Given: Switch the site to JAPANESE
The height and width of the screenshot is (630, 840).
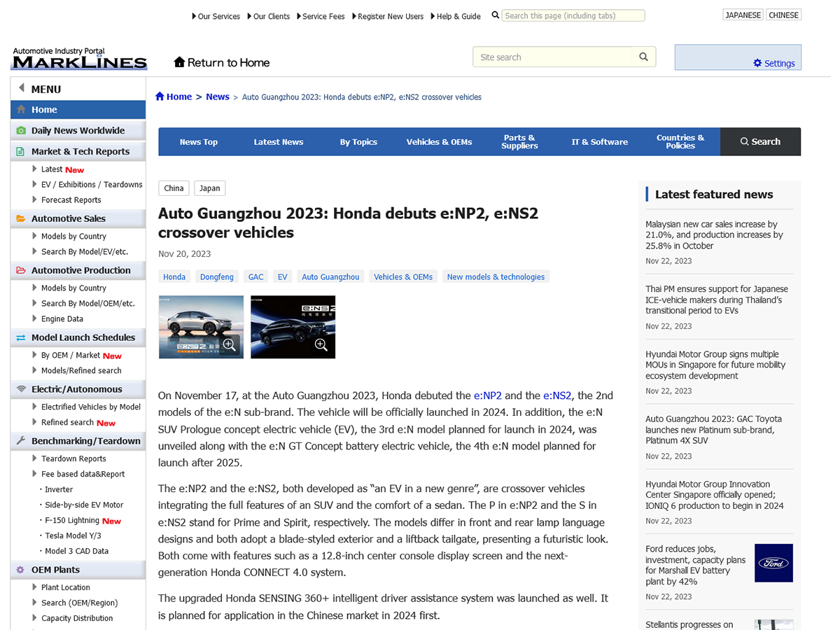Looking at the screenshot, I should [x=743, y=15].
